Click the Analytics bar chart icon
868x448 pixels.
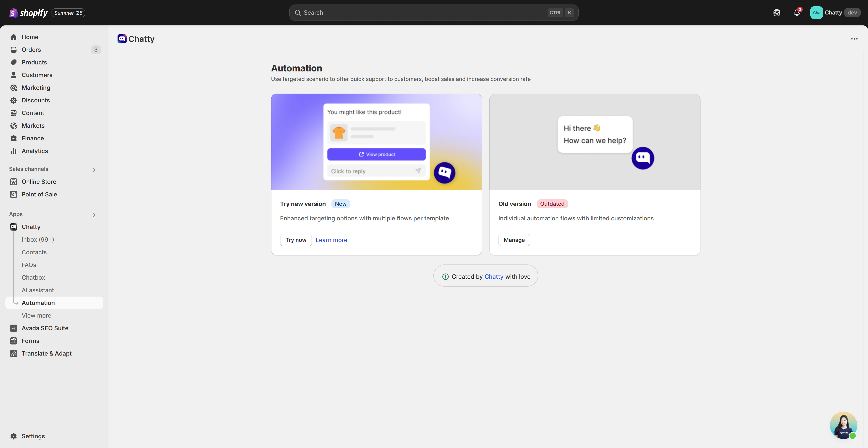click(x=14, y=151)
